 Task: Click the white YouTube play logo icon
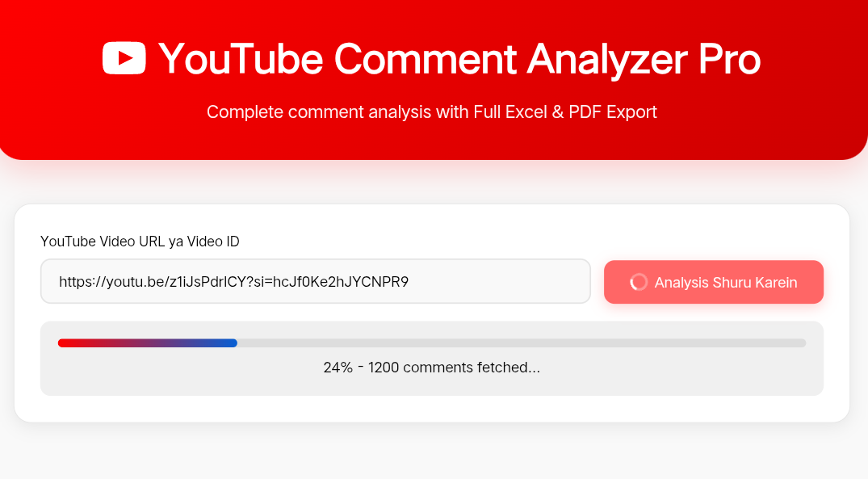point(124,58)
